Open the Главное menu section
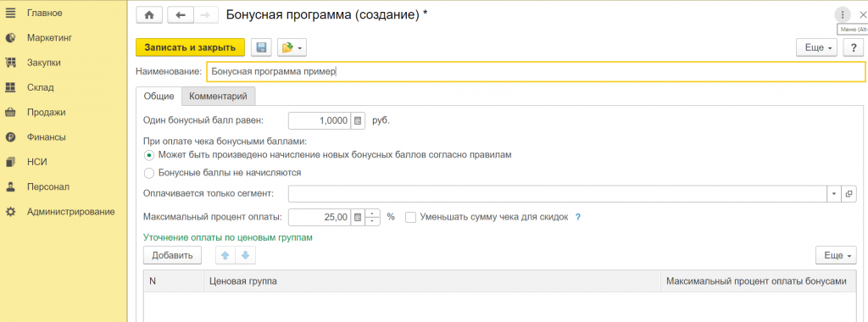The height and width of the screenshot is (322, 868). point(45,13)
